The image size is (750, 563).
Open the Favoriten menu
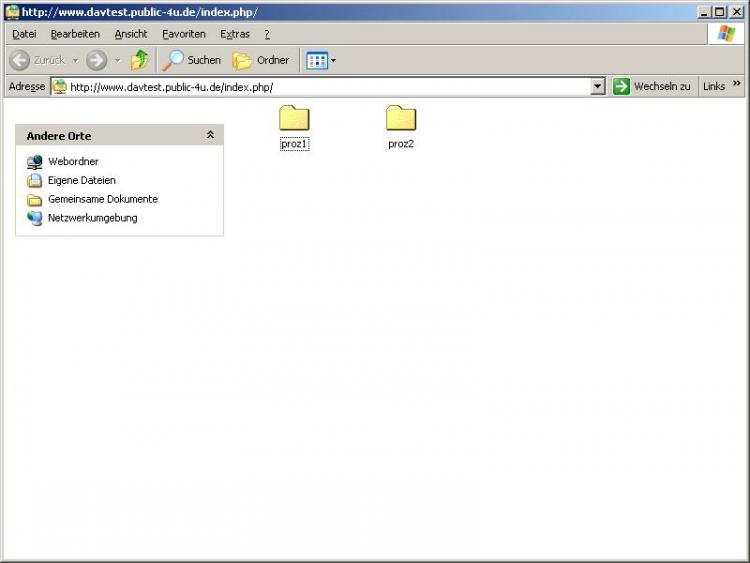pyautogui.click(x=184, y=34)
